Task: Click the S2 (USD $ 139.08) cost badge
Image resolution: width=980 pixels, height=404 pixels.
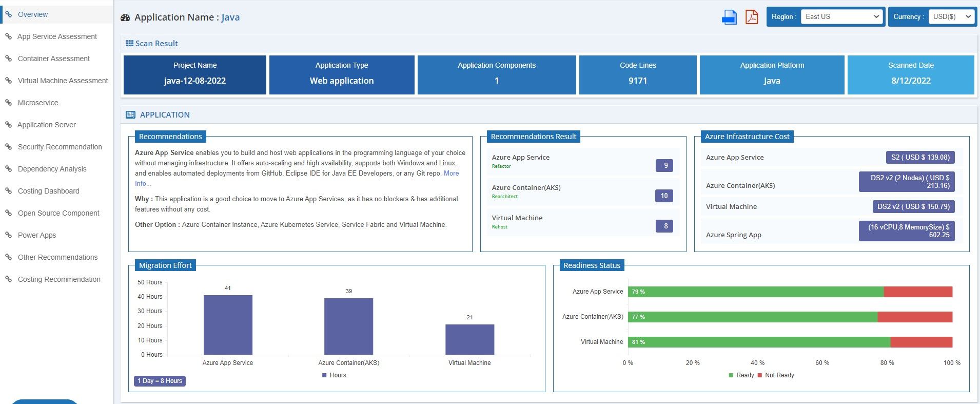Action: coord(920,157)
